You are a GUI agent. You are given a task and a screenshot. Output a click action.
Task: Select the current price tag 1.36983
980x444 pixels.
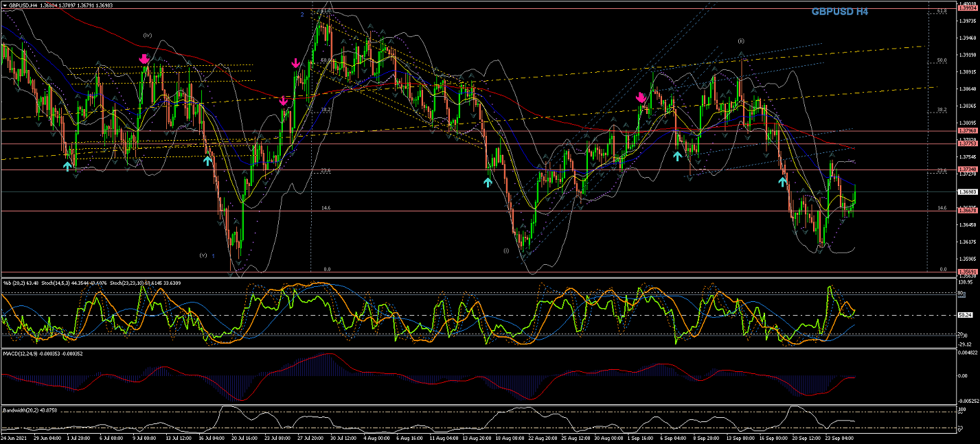point(966,191)
